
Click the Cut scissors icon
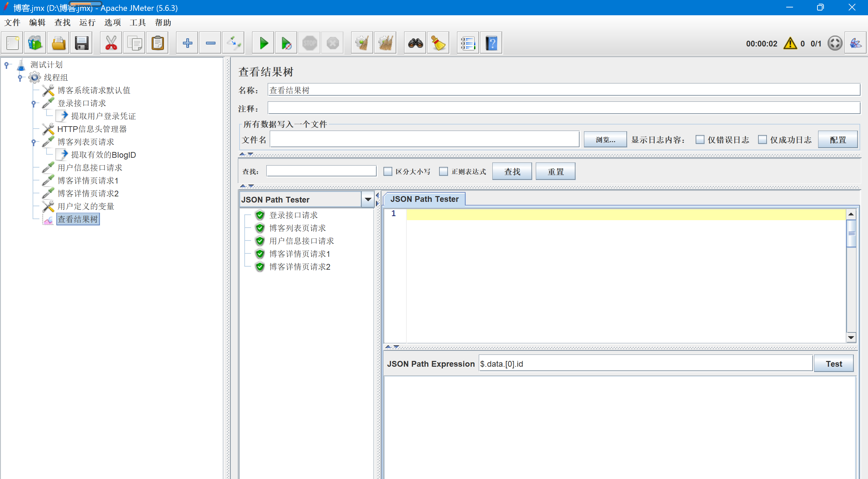(111, 43)
